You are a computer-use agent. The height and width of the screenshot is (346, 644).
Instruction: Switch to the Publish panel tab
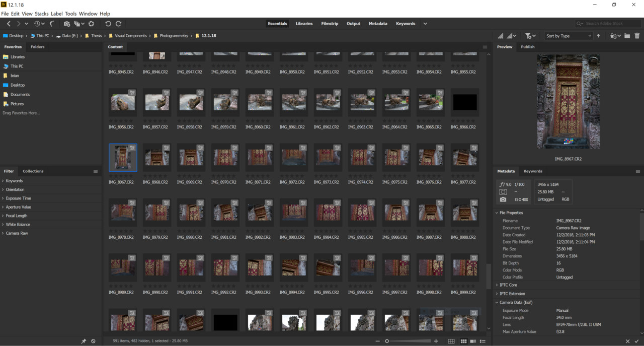528,47
